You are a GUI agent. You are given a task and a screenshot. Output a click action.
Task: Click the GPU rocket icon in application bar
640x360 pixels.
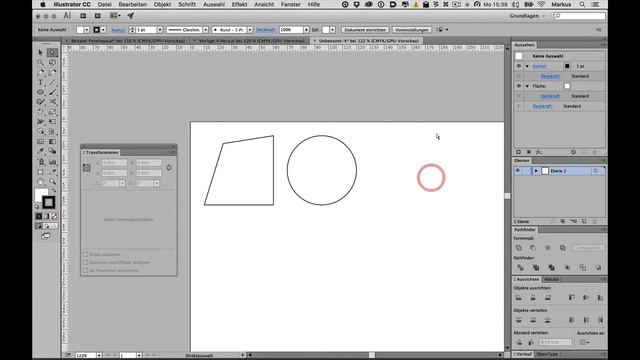pos(131,16)
